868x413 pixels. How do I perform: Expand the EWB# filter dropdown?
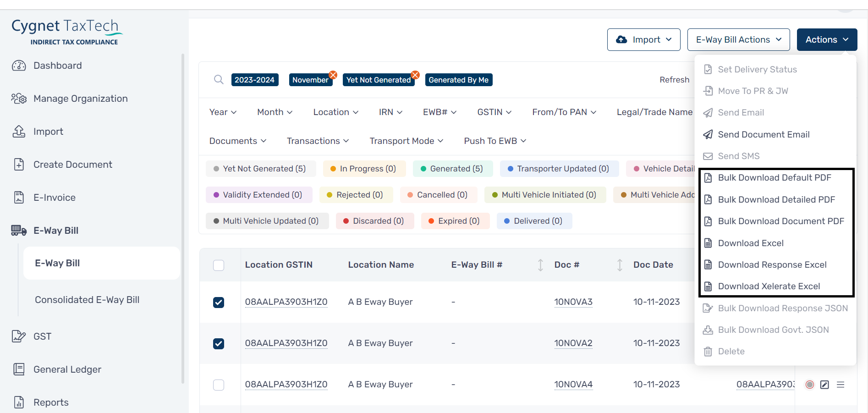click(x=440, y=112)
